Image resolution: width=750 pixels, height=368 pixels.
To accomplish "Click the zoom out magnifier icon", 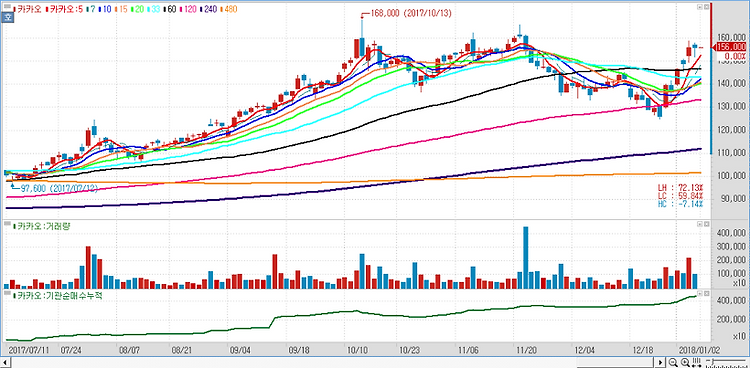I will click(673, 362).
